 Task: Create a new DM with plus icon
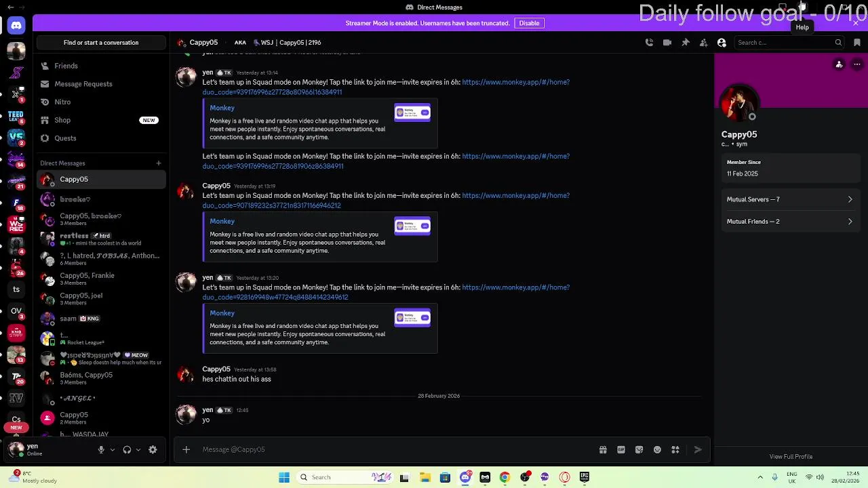pos(159,163)
